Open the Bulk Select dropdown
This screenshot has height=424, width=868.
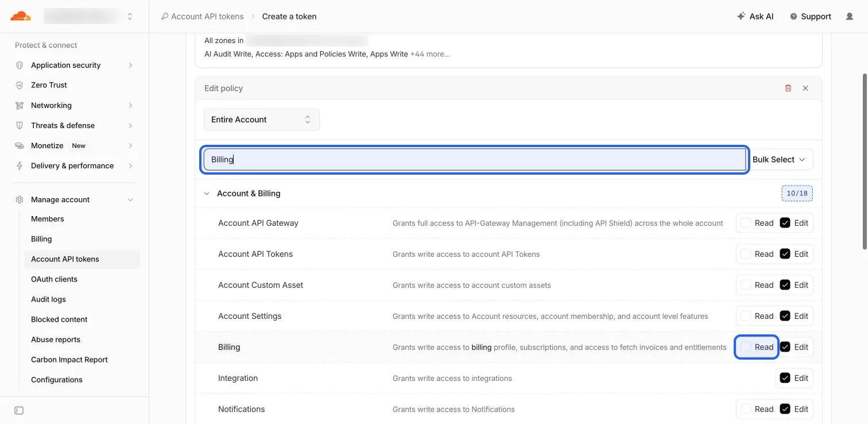pos(780,160)
